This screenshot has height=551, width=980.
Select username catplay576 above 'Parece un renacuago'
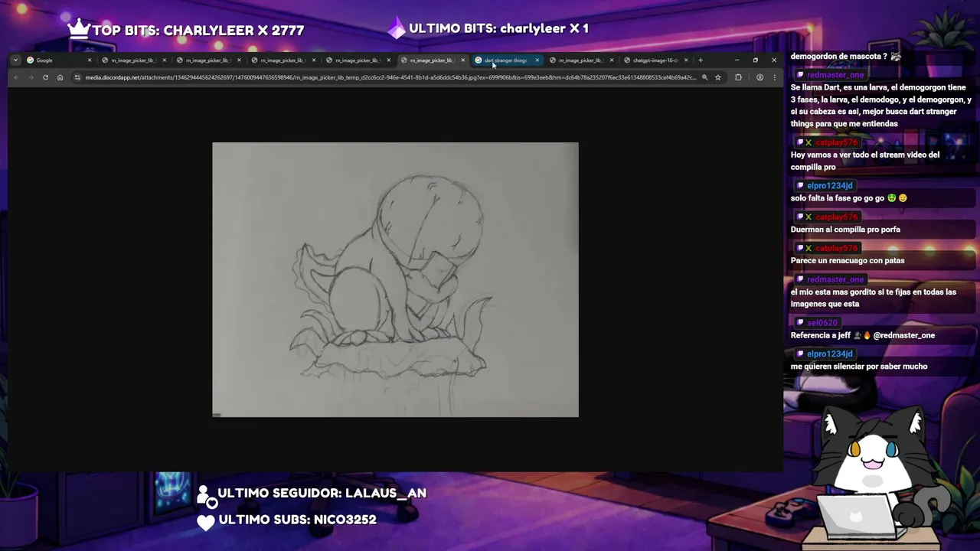tap(836, 249)
